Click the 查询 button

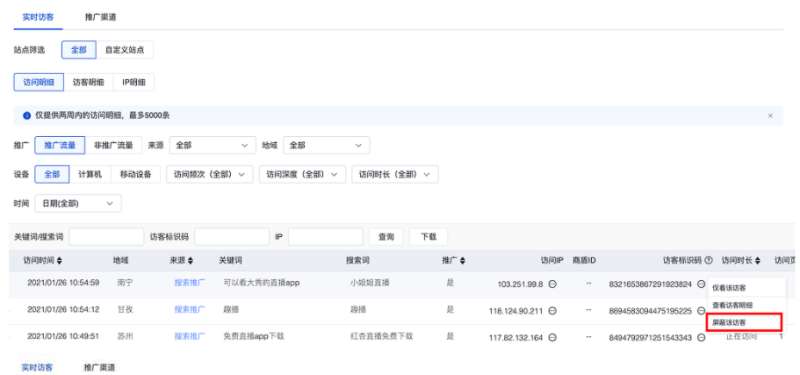(x=386, y=237)
